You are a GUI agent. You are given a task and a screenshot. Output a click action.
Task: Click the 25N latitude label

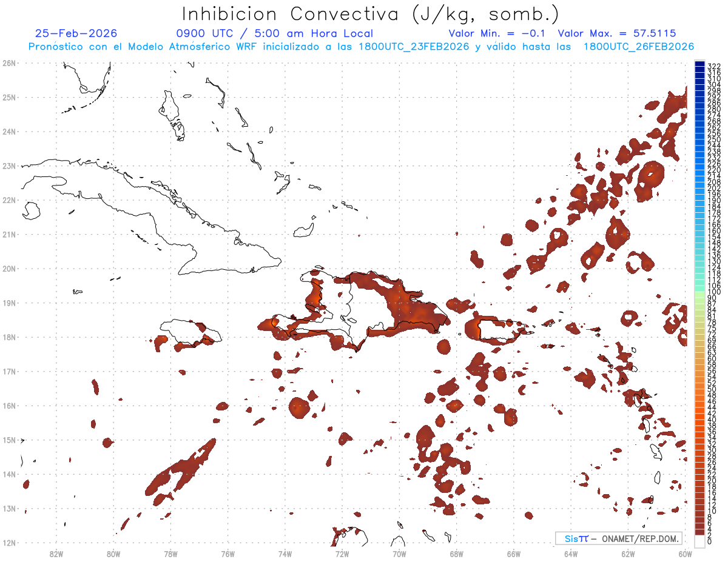pos(8,97)
